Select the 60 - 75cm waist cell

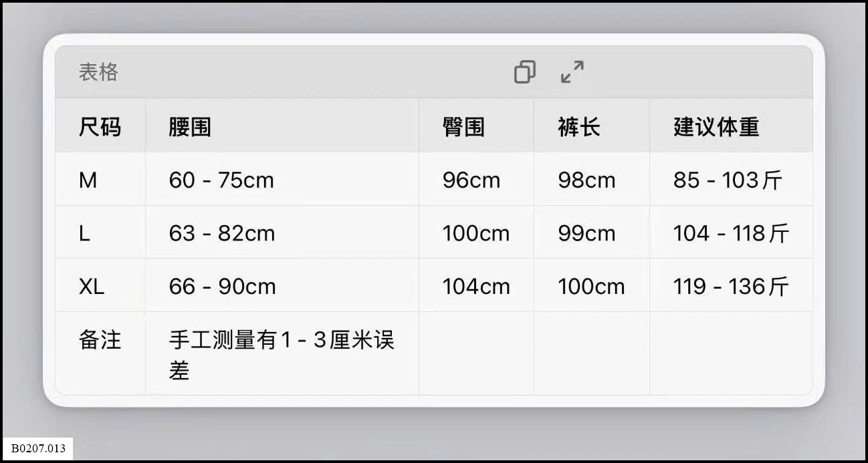(221, 180)
